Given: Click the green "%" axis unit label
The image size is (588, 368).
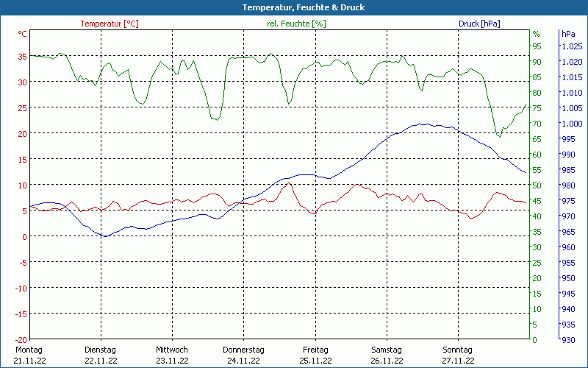Looking at the screenshot, I should click(537, 34).
